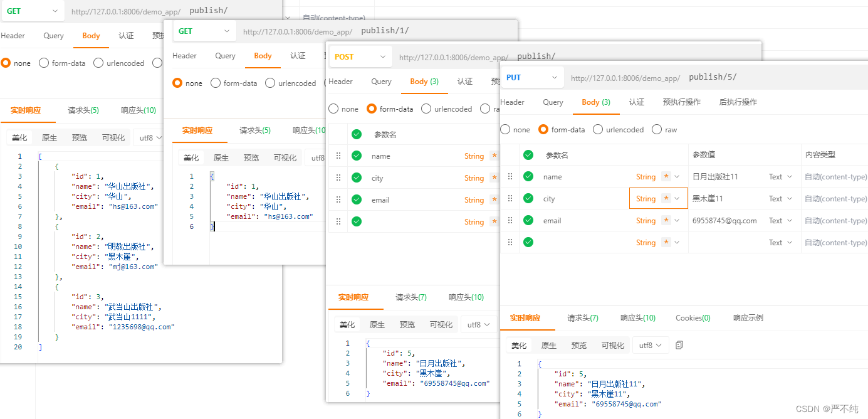
Task: Open 响应头(10) tab in POST response
Action: [x=466, y=297]
